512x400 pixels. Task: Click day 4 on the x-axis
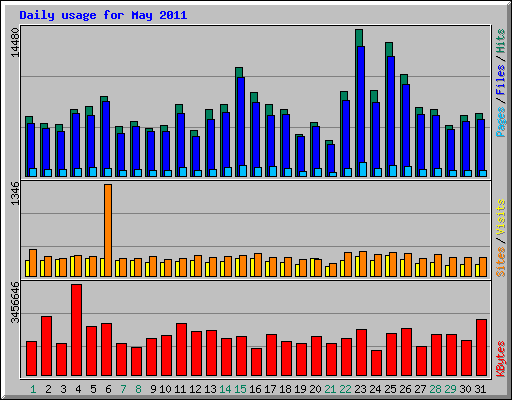pyautogui.click(x=78, y=389)
